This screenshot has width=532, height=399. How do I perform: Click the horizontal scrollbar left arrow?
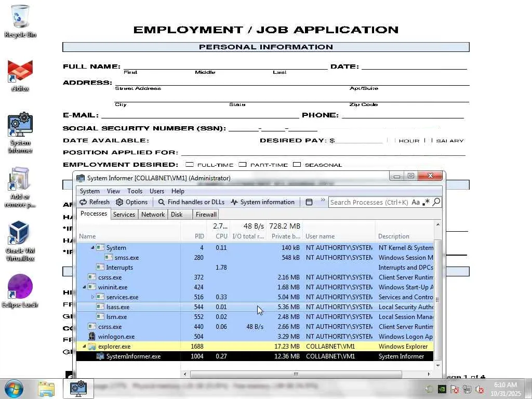pos(185,374)
